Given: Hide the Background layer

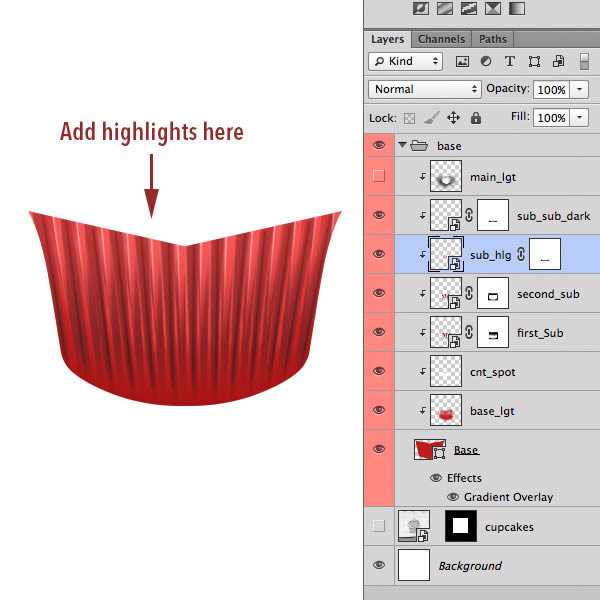Looking at the screenshot, I should click(x=378, y=565).
